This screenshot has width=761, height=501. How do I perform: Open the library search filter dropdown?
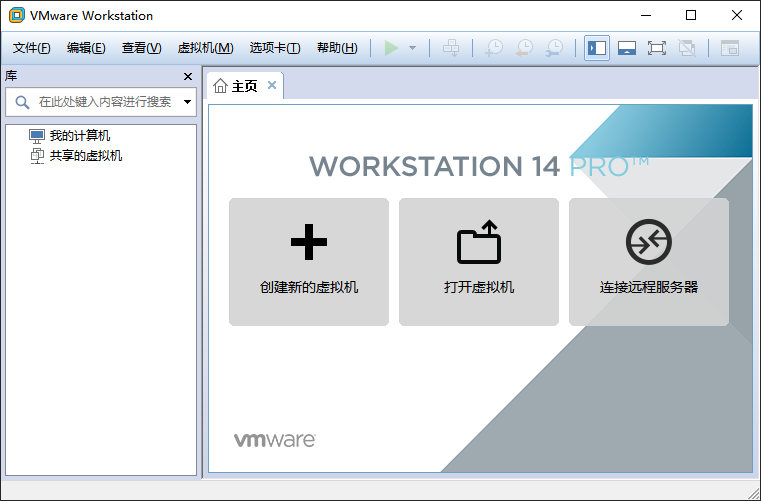click(187, 102)
